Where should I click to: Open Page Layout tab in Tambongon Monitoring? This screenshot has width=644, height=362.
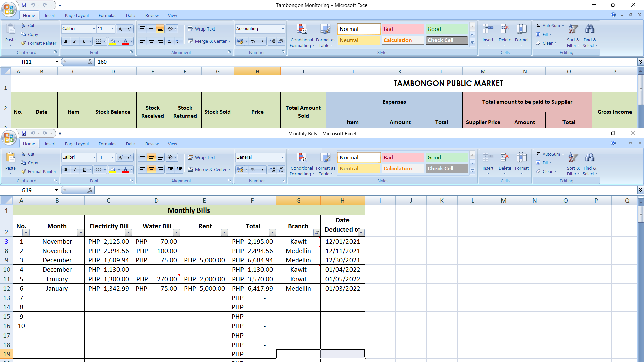point(77,15)
